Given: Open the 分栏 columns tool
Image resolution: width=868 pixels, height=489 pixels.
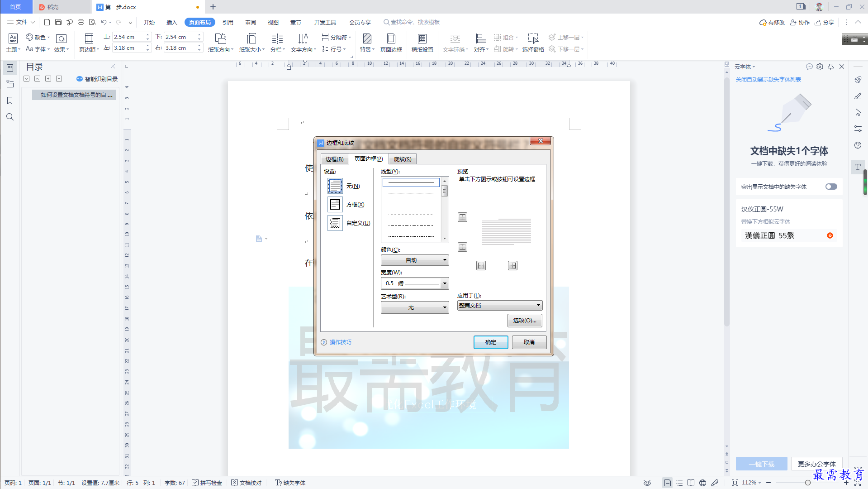Looking at the screenshot, I should click(277, 43).
